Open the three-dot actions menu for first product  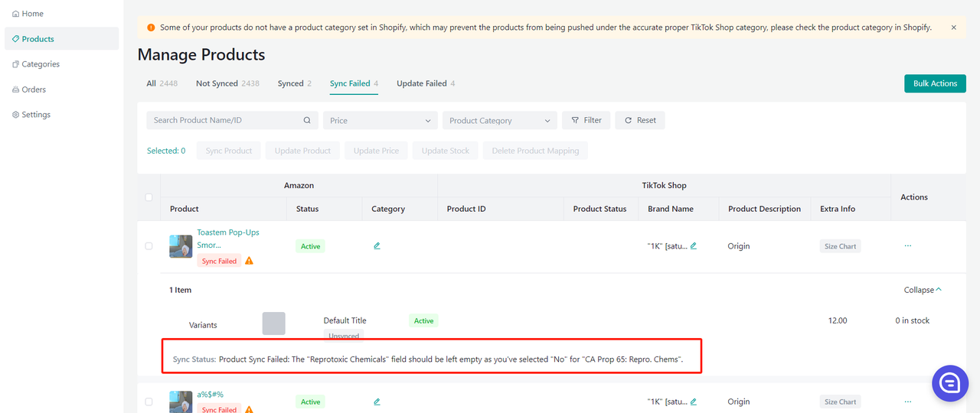pos(908,246)
